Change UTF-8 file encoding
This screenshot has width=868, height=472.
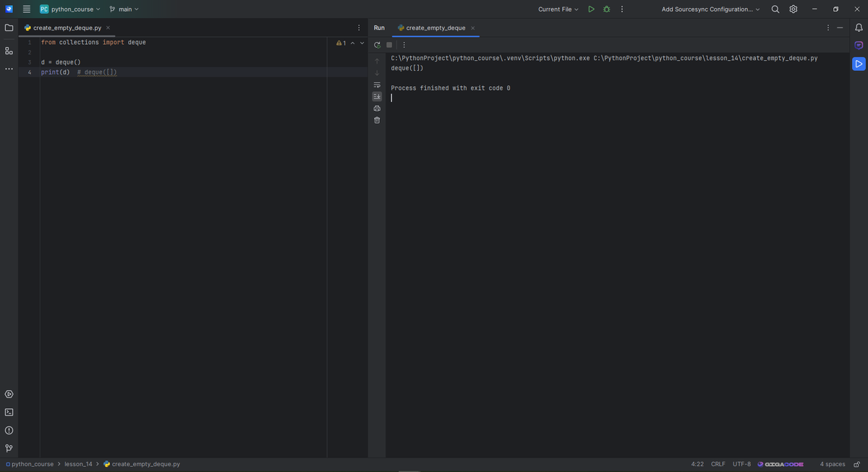(x=741, y=464)
